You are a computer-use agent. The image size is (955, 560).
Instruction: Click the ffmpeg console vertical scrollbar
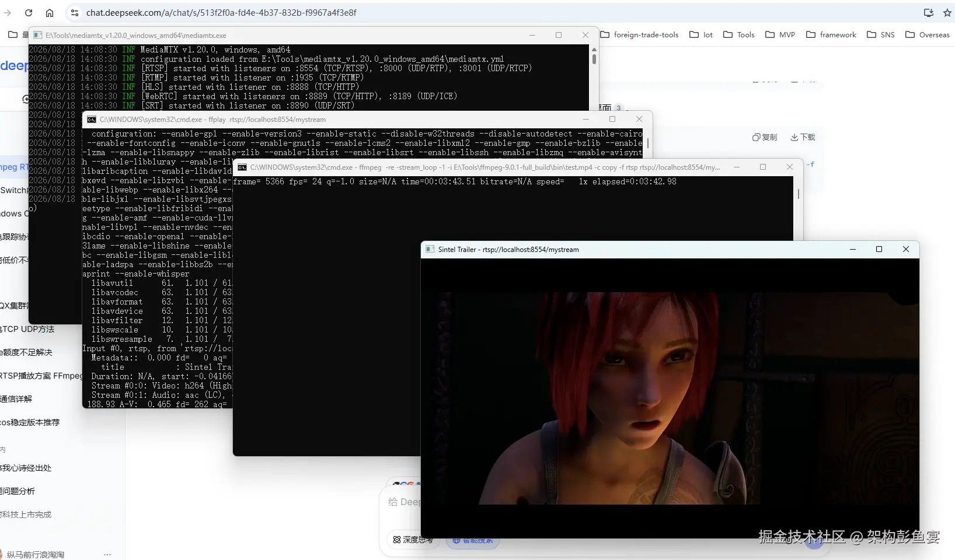[798, 193]
